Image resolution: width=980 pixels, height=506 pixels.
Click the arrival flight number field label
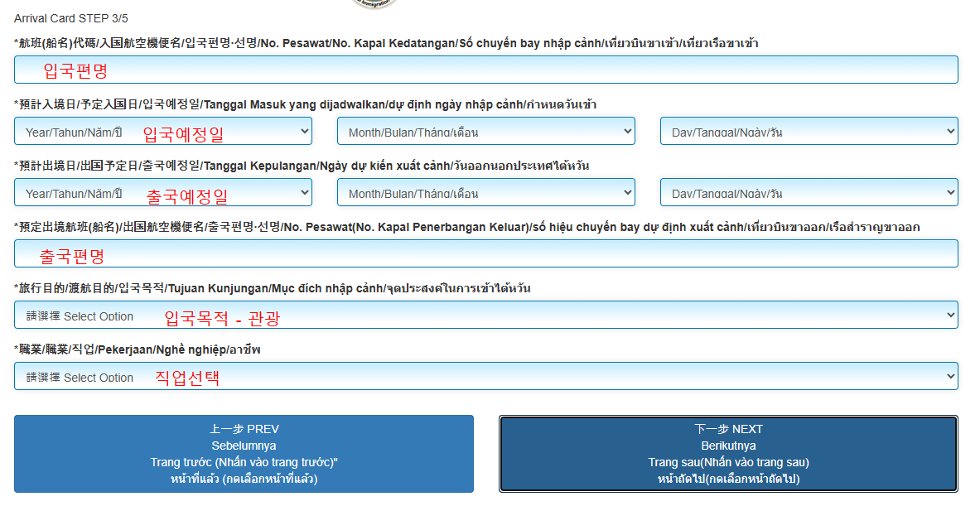pyautogui.click(x=386, y=43)
